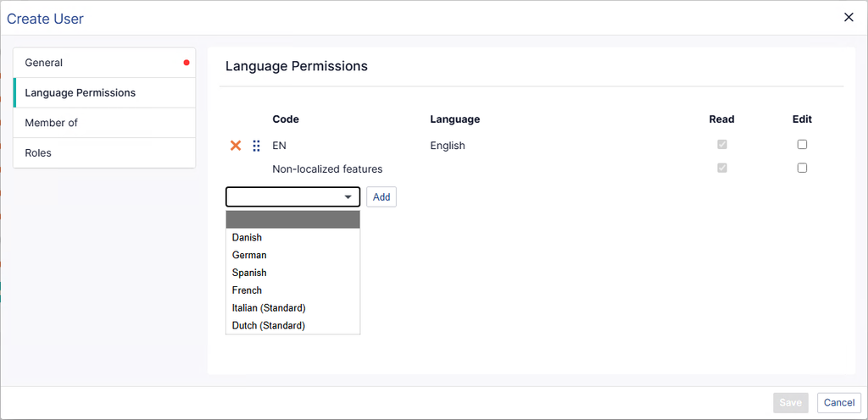Click the Read checkbox for English
Viewport: 868px width, 420px height.
click(722, 145)
